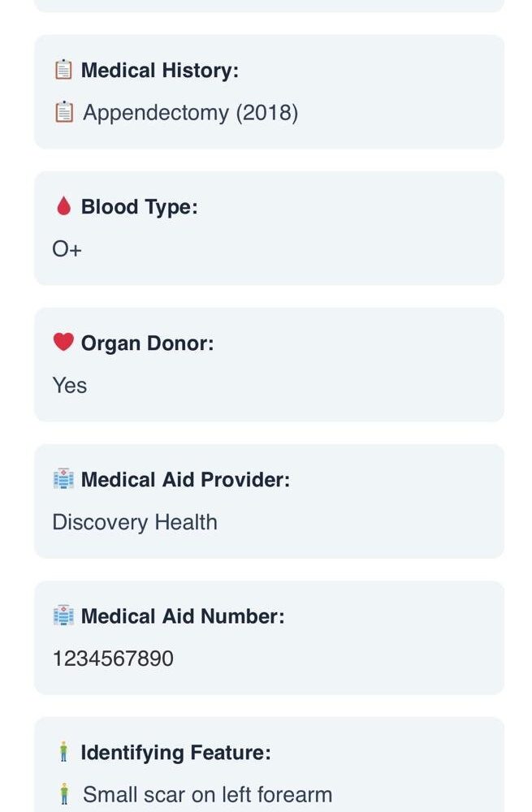Screen dimensions: 532x812
Task: Click the Medical Aid Provider heading
Action: point(185,480)
